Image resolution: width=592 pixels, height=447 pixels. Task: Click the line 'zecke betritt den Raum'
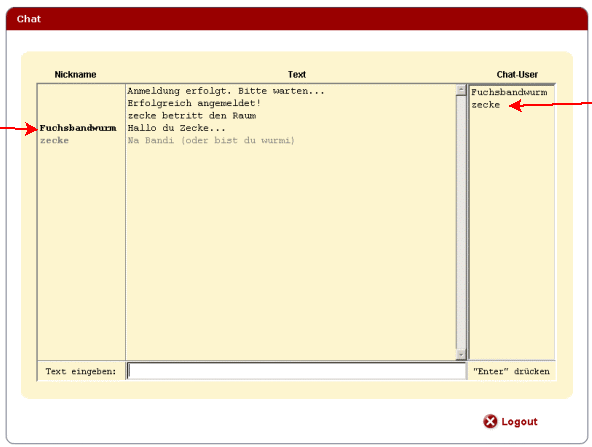point(192,116)
